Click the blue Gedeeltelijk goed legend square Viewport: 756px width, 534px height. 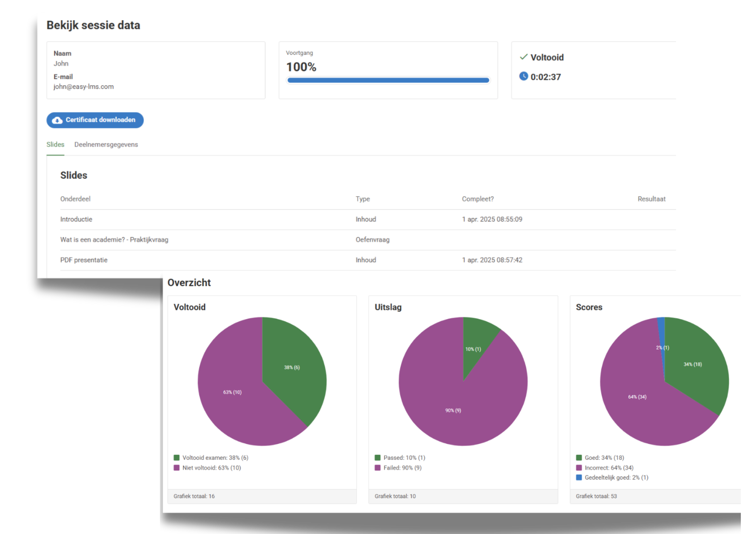(579, 477)
